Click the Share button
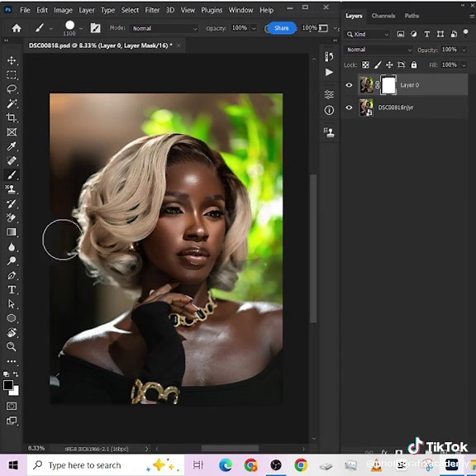 click(x=282, y=28)
